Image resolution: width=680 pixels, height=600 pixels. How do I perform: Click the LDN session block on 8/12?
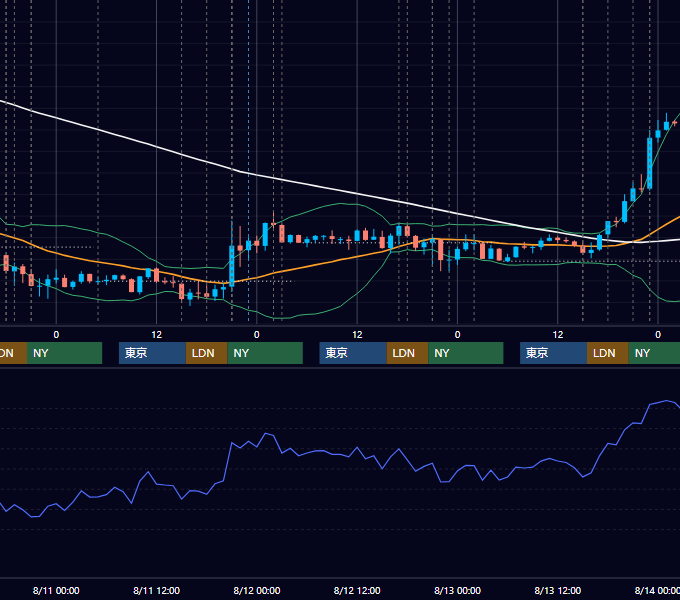point(407,353)
